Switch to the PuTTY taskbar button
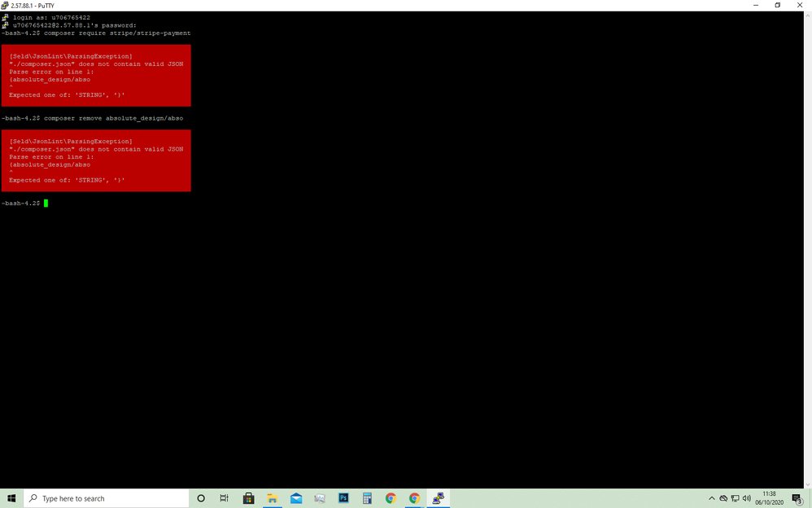 (x=438, y=498)
